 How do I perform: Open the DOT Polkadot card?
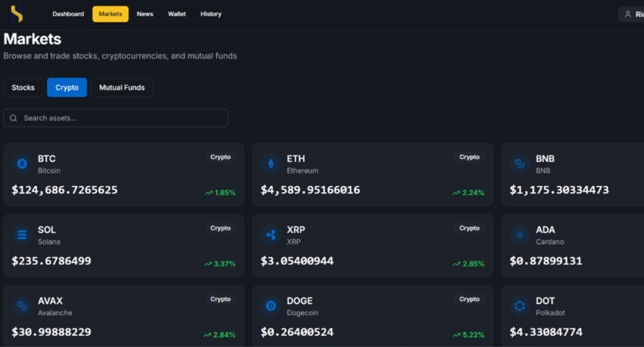click(x=573, y=316)
